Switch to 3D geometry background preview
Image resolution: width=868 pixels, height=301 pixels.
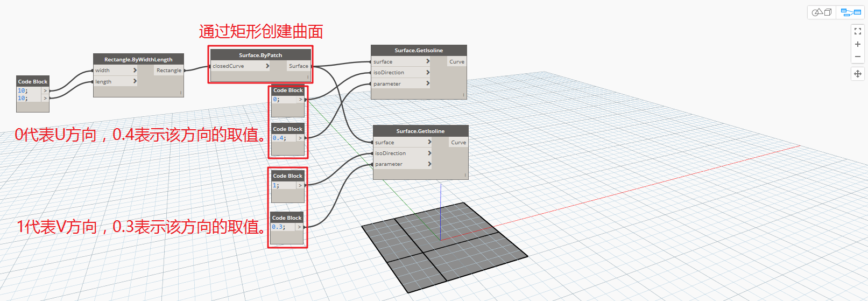822,12
